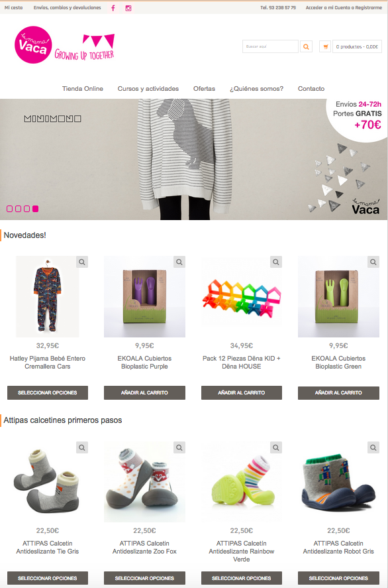The height and width of the screenshot is (588, 388).
Task: Zoom the Hatley Pijama product image
Action: 82,262
